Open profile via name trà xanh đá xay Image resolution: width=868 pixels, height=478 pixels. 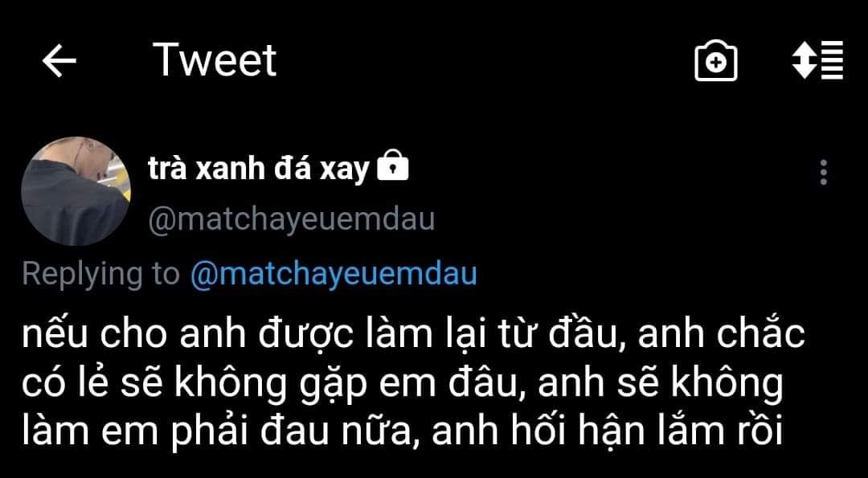pos(258,170)
